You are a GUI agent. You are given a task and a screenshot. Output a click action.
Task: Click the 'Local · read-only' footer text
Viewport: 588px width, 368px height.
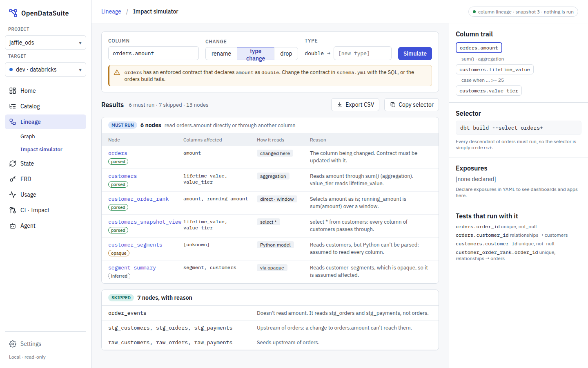point(27,357)
